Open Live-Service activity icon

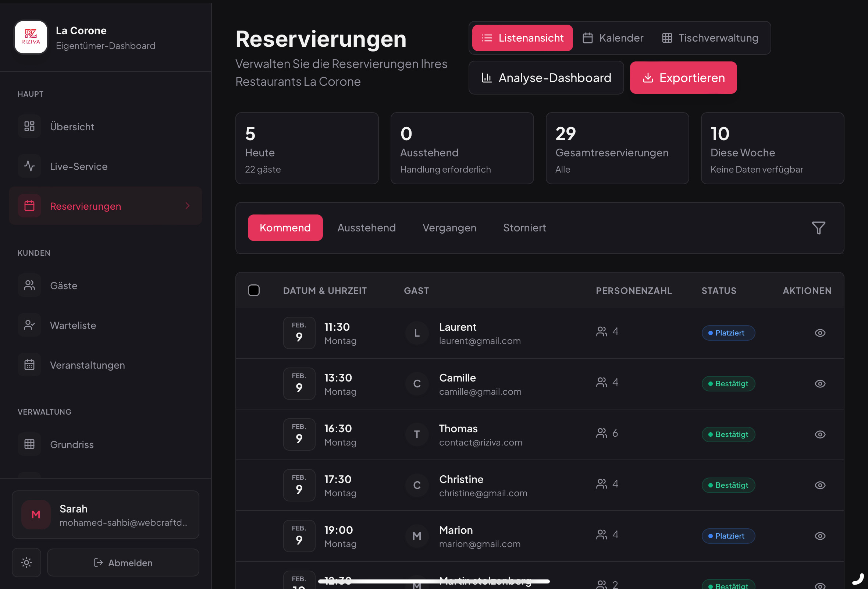(29, 166)
